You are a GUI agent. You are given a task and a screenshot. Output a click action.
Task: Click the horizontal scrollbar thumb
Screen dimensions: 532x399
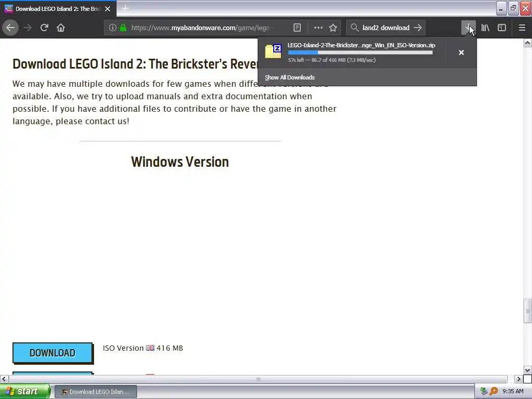click(x=258, y=379)
